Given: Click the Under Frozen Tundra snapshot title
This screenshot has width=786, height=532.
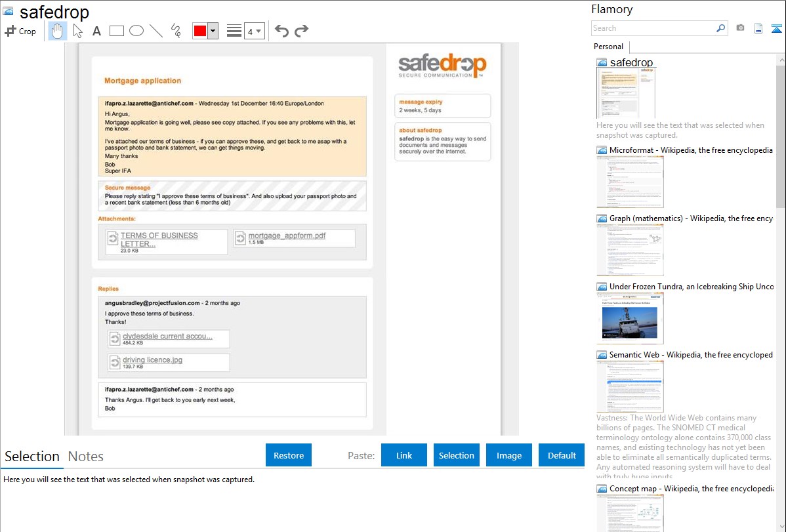Looking at the screenshot, I should (692, 287).
